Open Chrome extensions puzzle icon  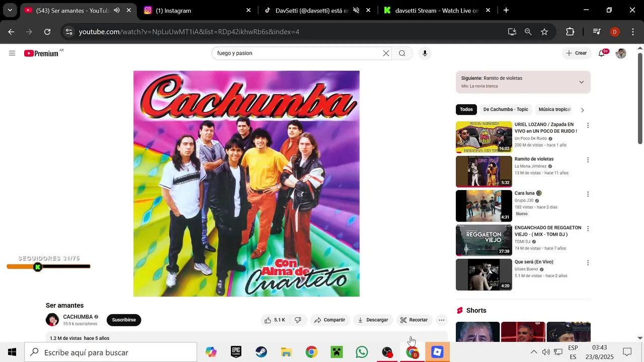pos(570,32)
